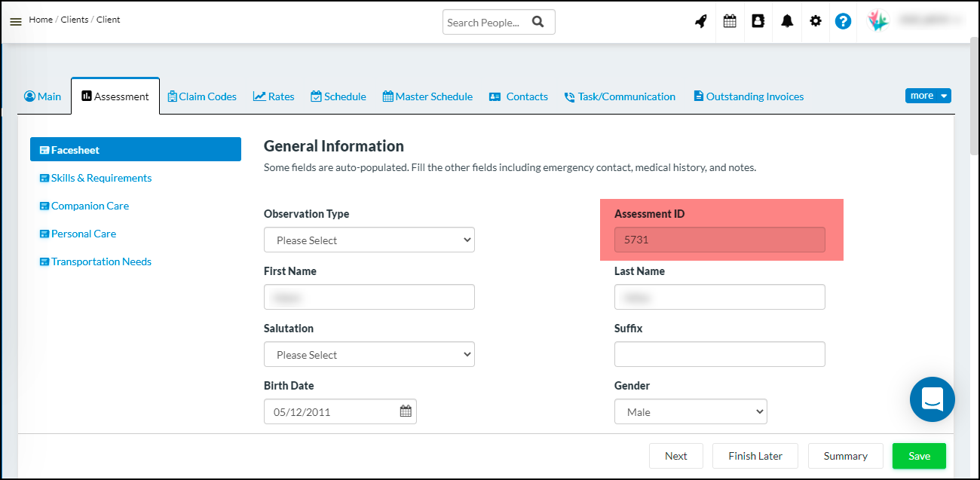The image size is (980, 480).
Task: Select Skills & Requirements in the sidebar
Action: click(x=101, y=178)
